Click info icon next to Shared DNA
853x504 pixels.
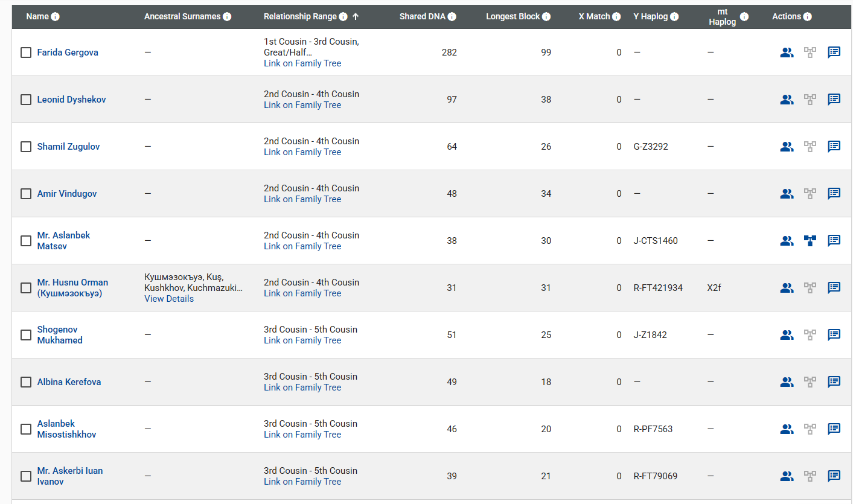point(452,17)
